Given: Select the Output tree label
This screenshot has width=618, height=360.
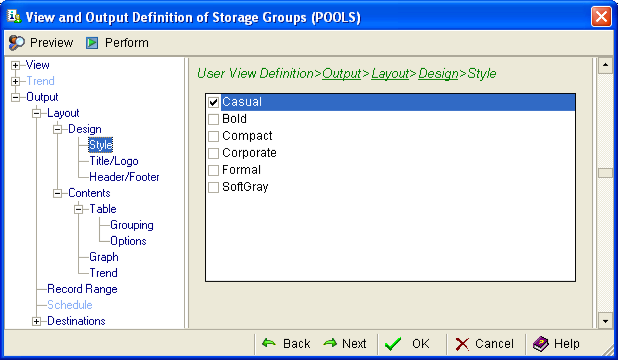Looking at the screenshot, I should [42, 97].
